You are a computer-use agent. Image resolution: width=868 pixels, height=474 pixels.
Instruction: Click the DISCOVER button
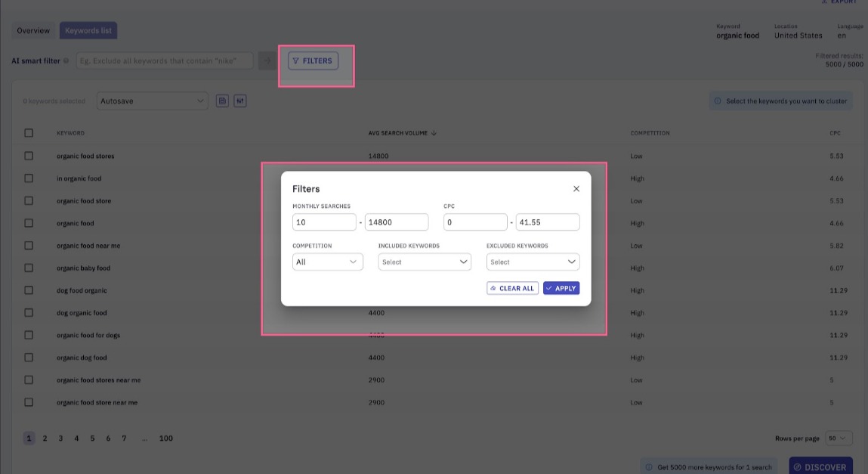point(820,466)
